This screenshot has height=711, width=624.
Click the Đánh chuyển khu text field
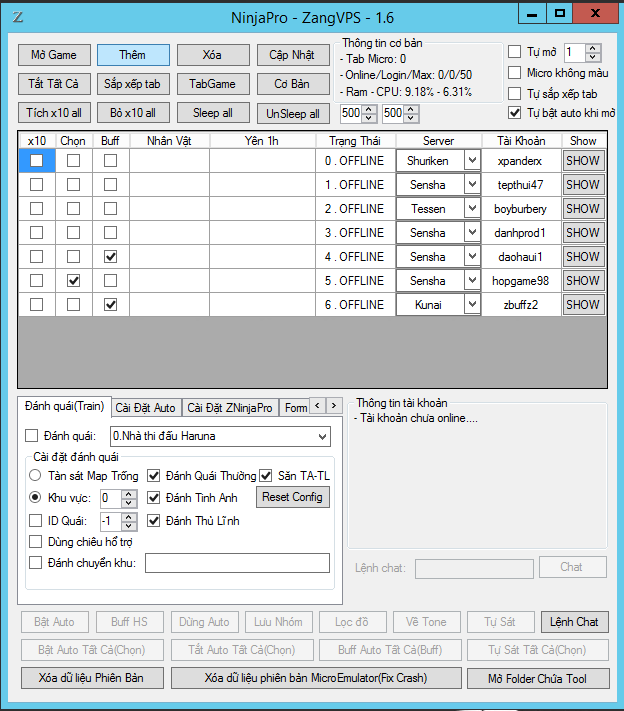pyautogui.click(x=237, y=563)
